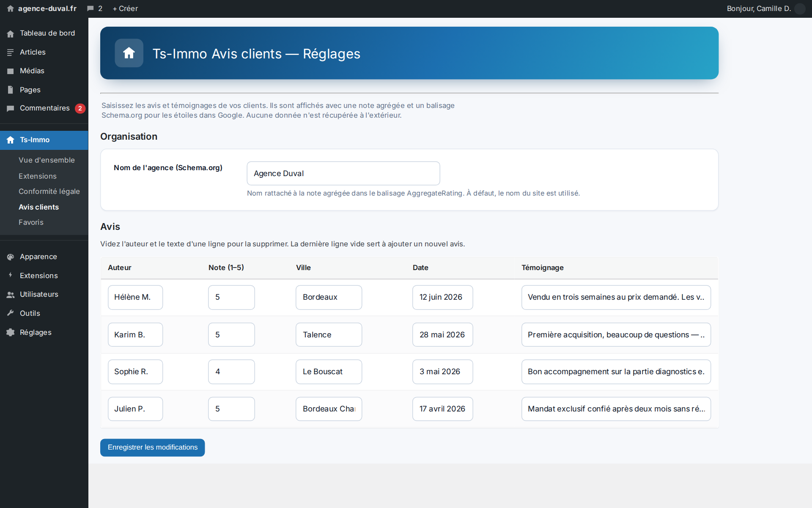This screenshot has height=508, width=812.
Task: Click the Talence city field
Action: [x=329, y=335]
